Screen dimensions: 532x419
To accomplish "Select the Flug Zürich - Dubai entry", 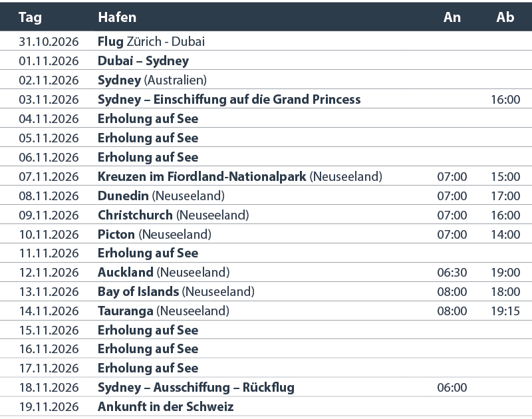I will (151, 41).
